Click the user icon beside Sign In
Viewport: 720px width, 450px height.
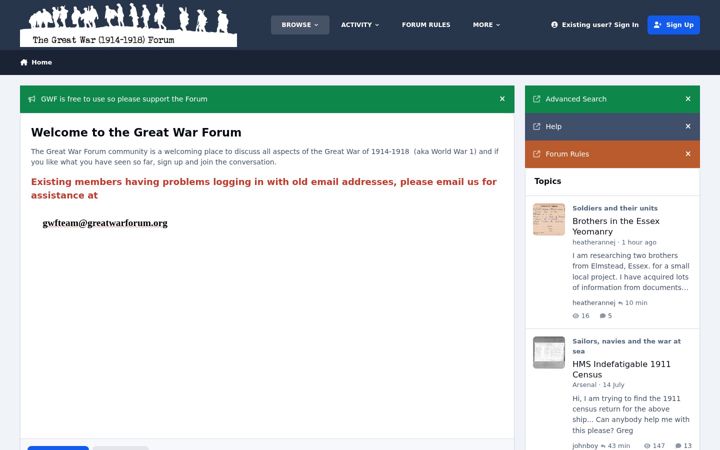[x=554, y=25]
